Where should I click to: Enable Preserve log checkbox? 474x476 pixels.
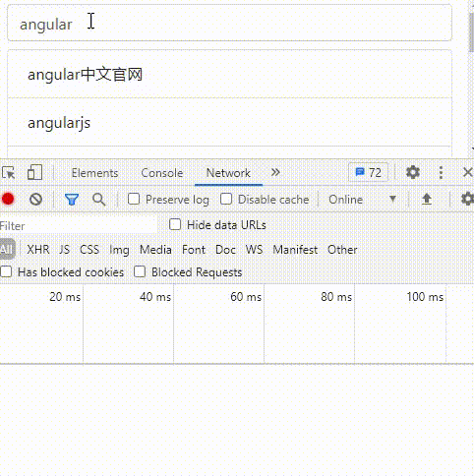[x=134, y=199]
